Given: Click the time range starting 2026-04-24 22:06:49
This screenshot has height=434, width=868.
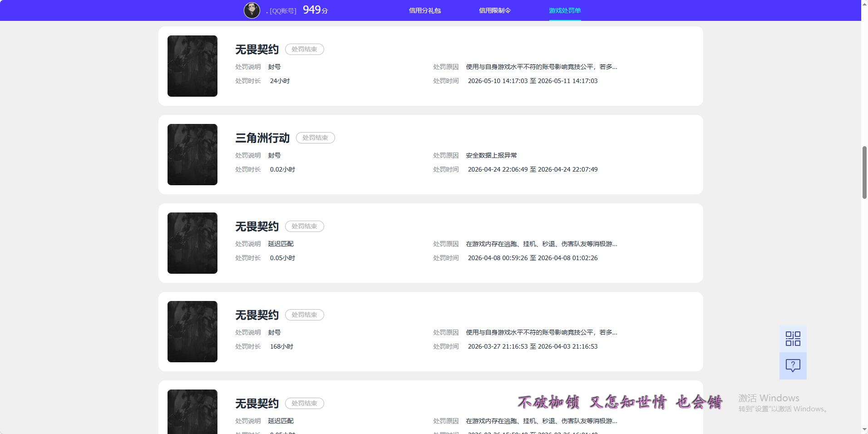Looking at the screenshot, I should point(533,169).
